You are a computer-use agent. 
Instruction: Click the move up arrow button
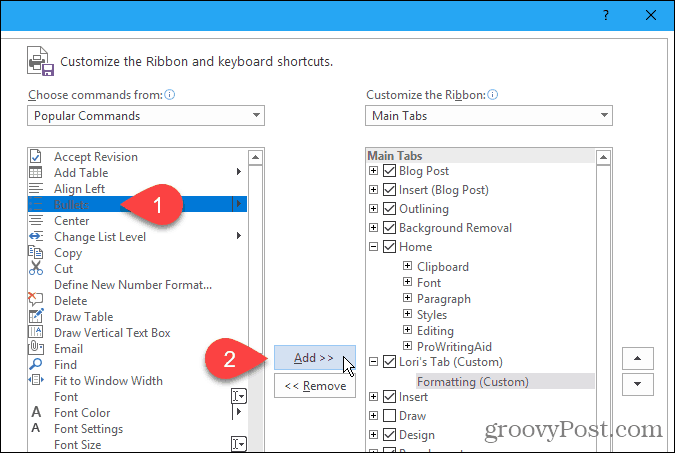638,358
